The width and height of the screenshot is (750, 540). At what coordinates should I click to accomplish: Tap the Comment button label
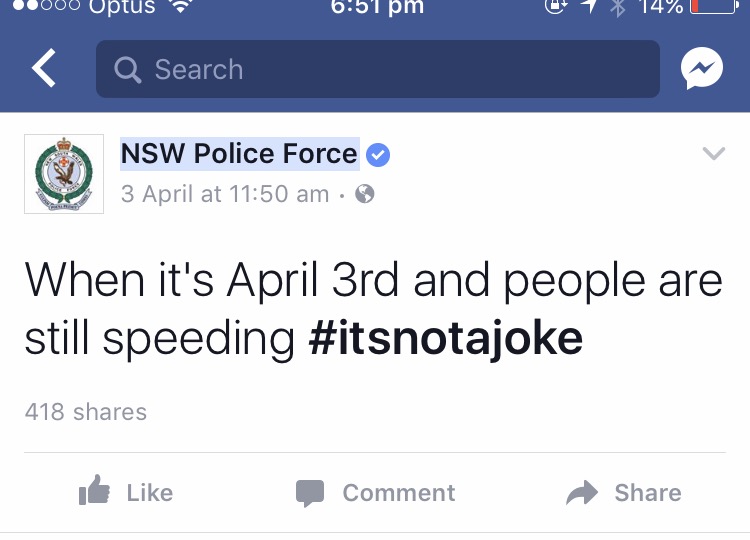(399, 493)
